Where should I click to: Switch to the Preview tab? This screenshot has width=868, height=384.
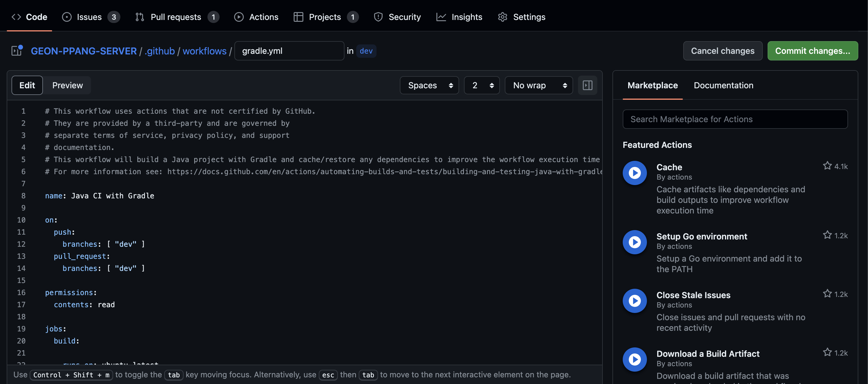(67, 85)
